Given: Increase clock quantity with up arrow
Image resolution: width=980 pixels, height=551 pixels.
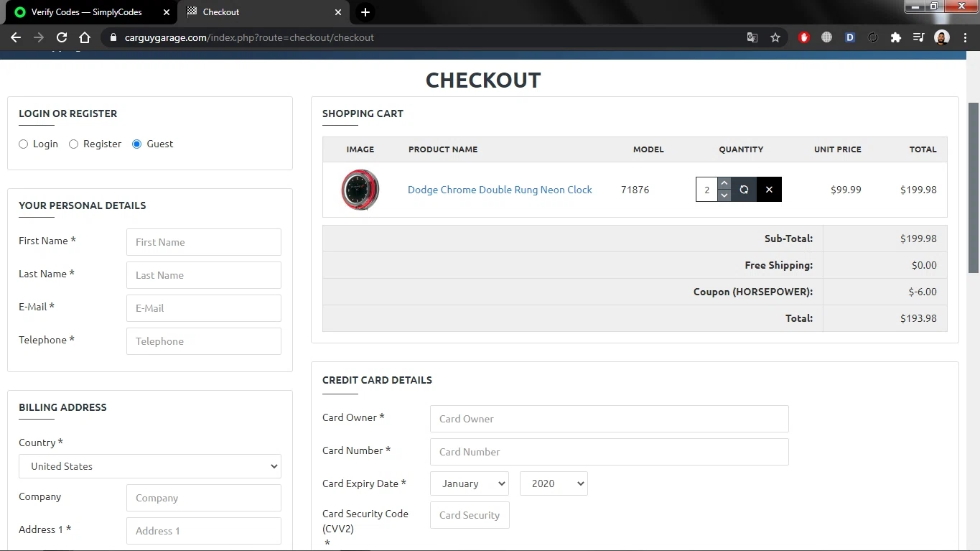Looking at the screenshot, I should [724, 184].
